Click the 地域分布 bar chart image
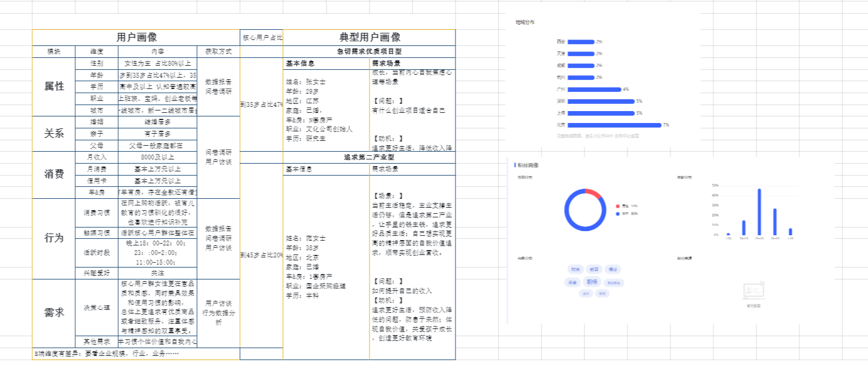Screen dimensions: 868x381 (603, 79)
